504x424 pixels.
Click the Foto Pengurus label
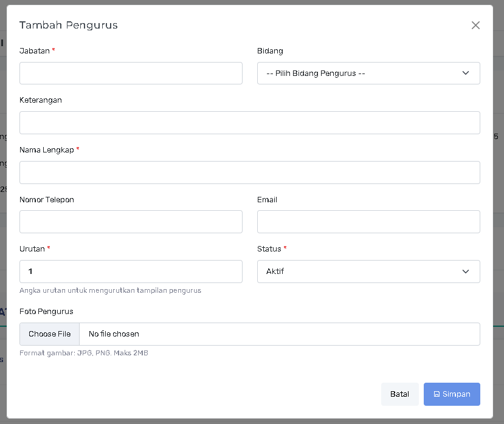click(x=46, y=312)
